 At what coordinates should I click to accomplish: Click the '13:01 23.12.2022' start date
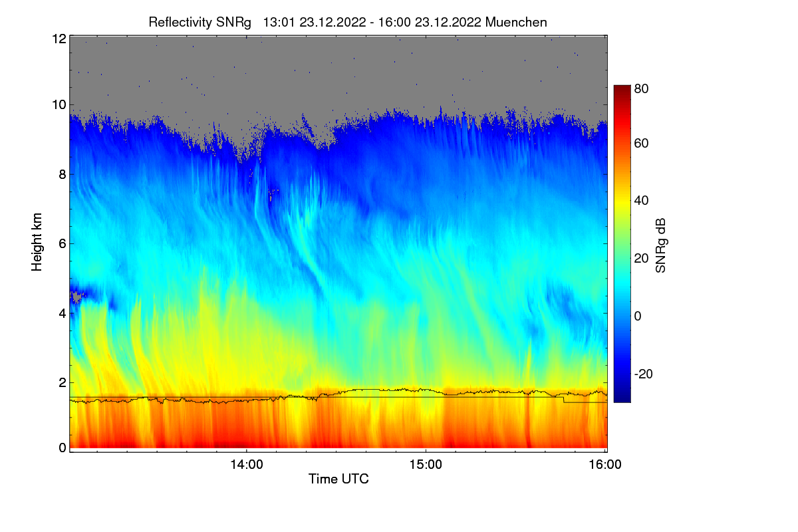[315, 22]
